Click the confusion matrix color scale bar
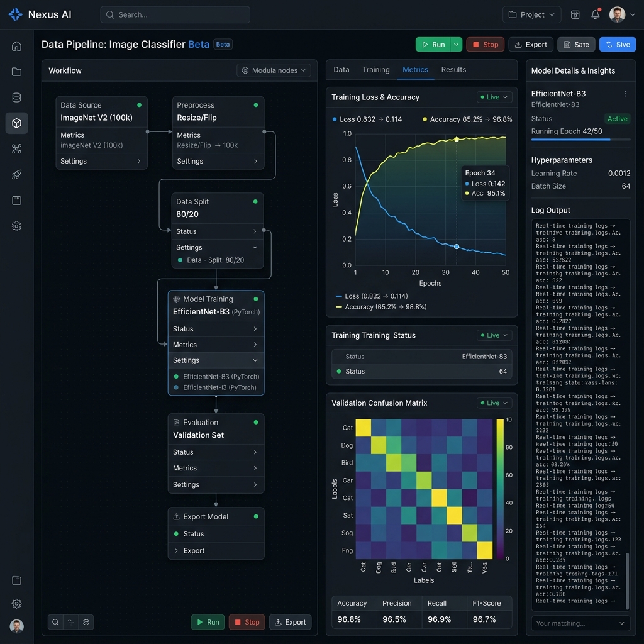 (499, 489)
